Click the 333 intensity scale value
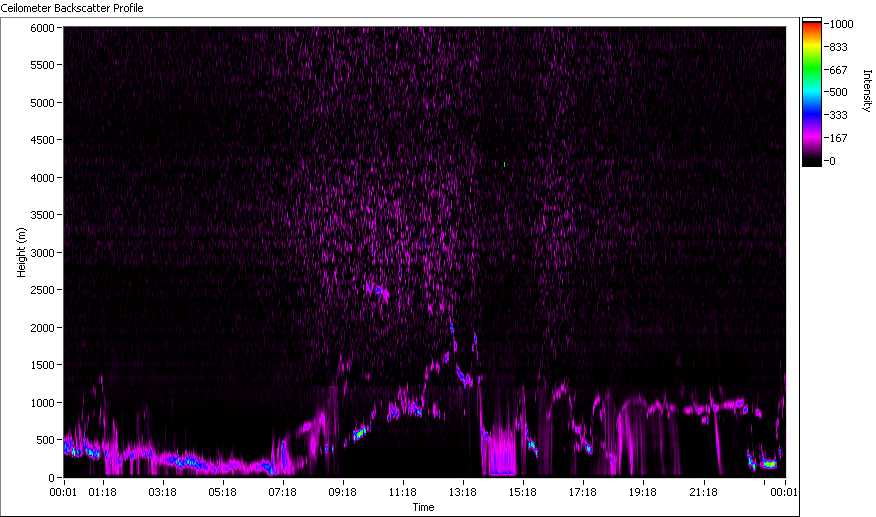Screen dimensions: 876x517 click(x=839, y=115)
